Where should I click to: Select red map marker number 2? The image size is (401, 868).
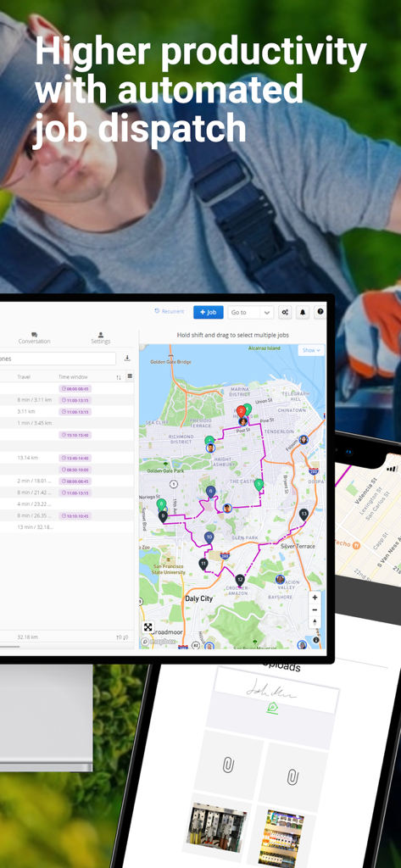click(x=241, y=412)
